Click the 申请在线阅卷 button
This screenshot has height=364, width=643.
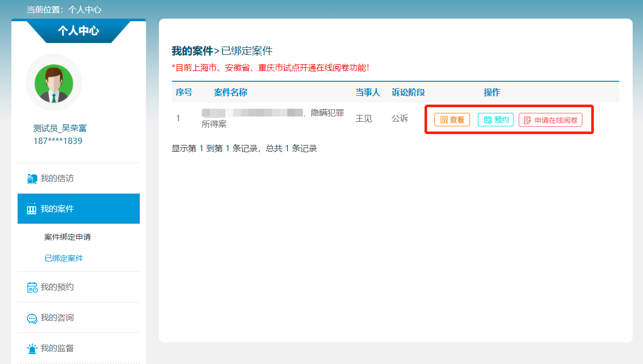point(550,120)
